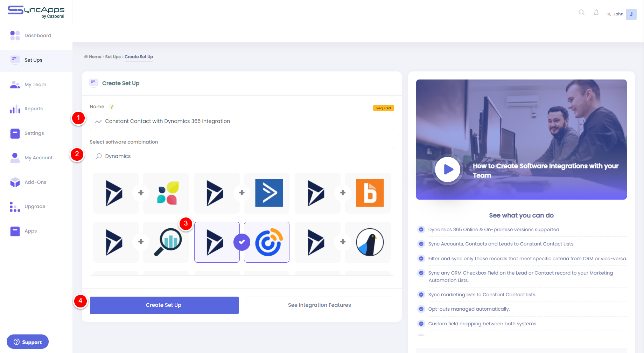Go to Home breadcrumb link
Screen dimensions: 644x353
point(95,57)
